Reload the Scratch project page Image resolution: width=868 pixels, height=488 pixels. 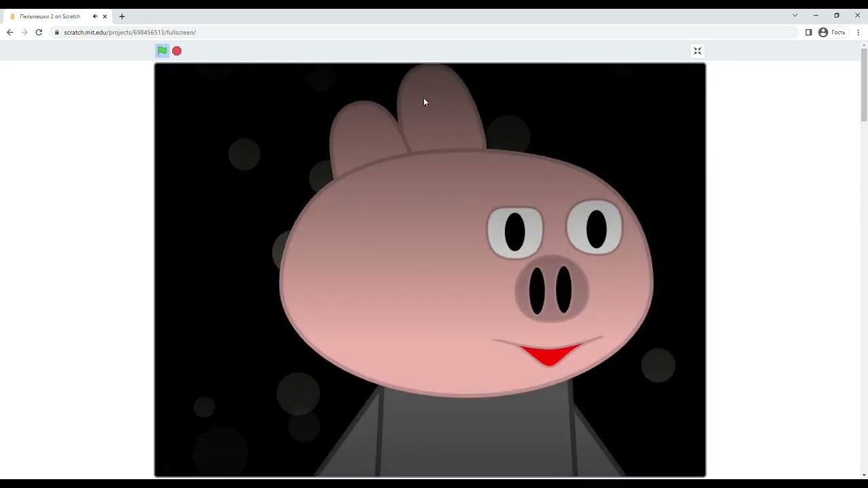tap(39, 33)
